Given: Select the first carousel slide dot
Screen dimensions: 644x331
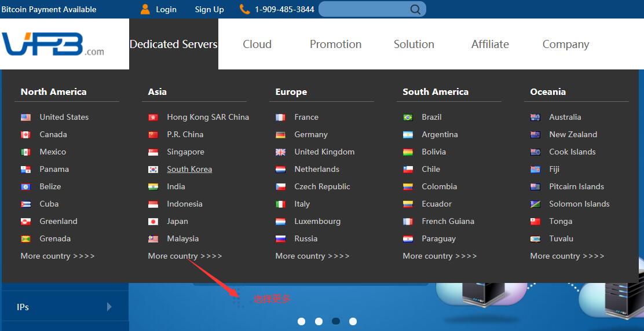Looking at the screenshot, I should pos(301,321).
